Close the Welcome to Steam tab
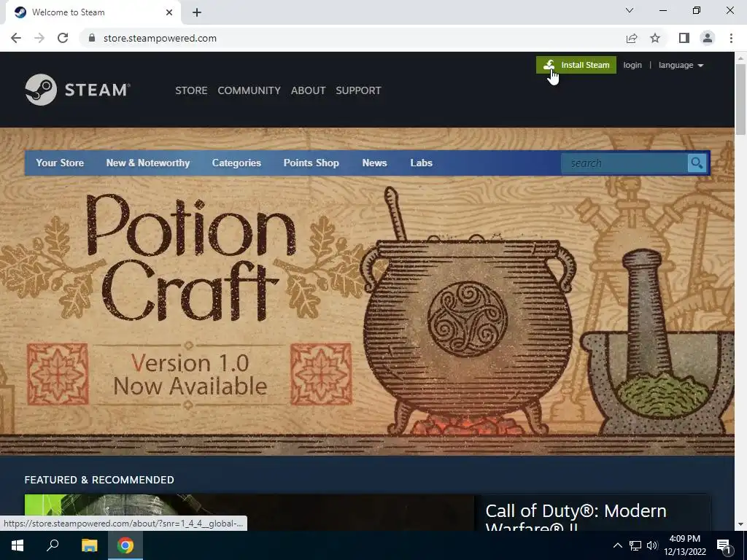The height and width of the screenshot is (560, 747). point(169,12)
